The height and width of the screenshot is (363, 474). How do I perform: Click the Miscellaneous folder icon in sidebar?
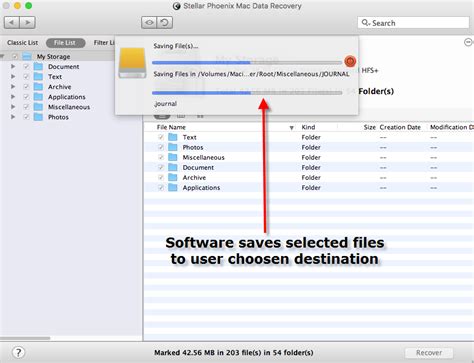[x=39, y=107]
